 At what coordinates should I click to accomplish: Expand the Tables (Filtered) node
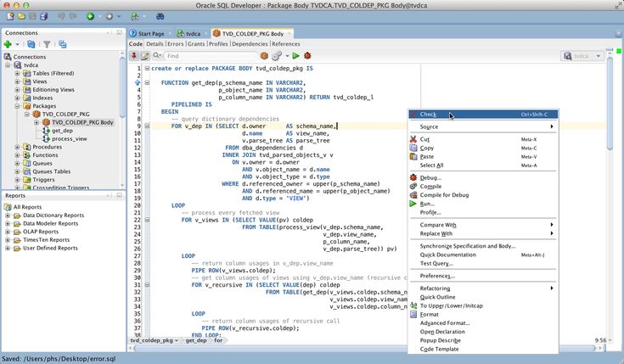(17, 73)
